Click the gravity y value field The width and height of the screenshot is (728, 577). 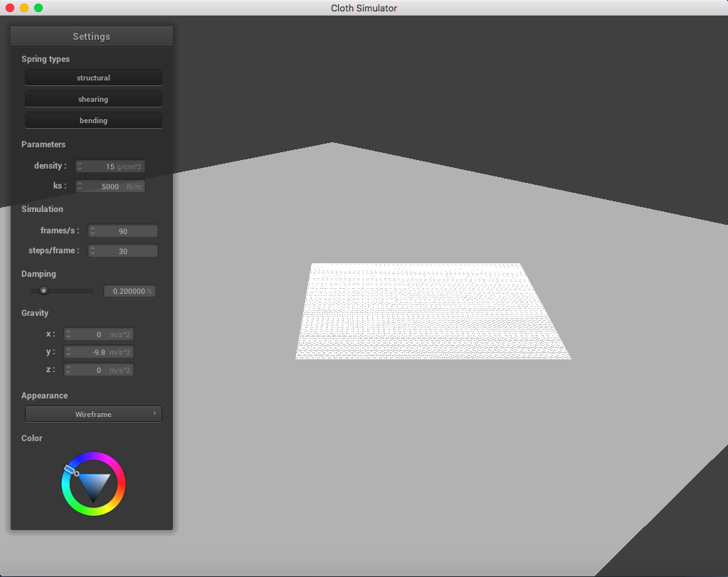tap(99, 352)
